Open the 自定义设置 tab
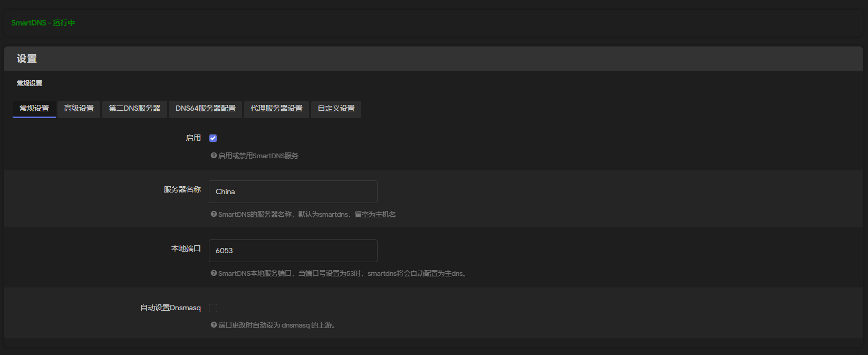This screenshot has height=355, width=868. coord(336,109)
